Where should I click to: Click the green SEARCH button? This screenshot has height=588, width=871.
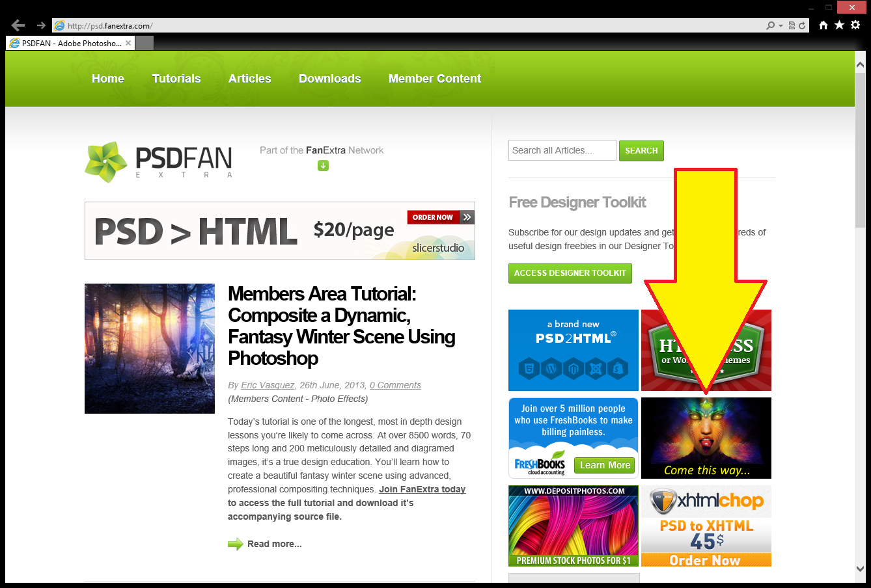(x=641, y=150)
